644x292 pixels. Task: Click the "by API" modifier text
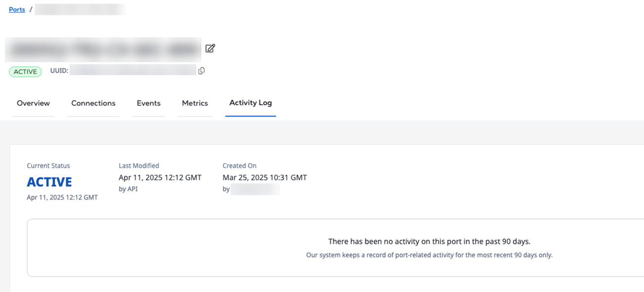click(128, 189)
